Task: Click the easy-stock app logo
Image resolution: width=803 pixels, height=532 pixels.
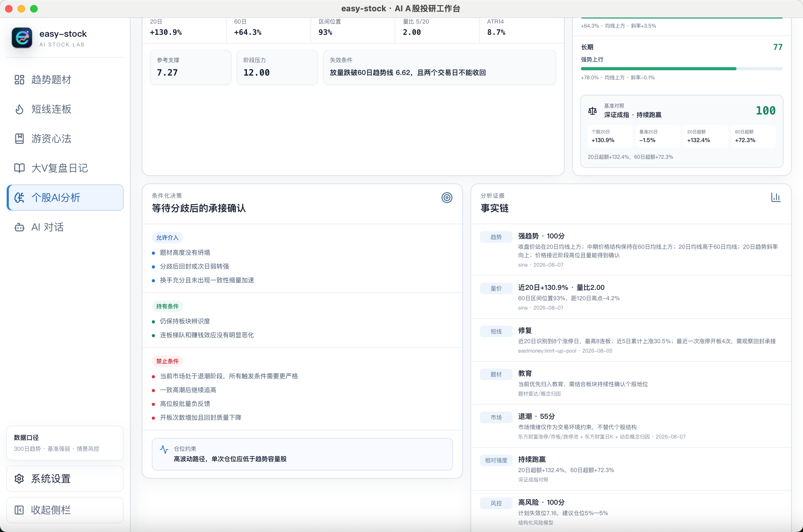Action: [22, 38]
